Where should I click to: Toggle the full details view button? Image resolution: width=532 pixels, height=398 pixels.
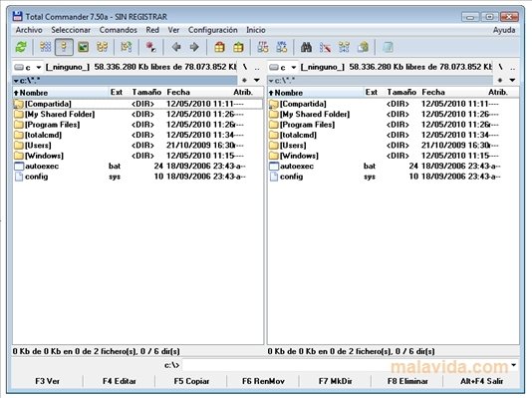pos(64,47)
